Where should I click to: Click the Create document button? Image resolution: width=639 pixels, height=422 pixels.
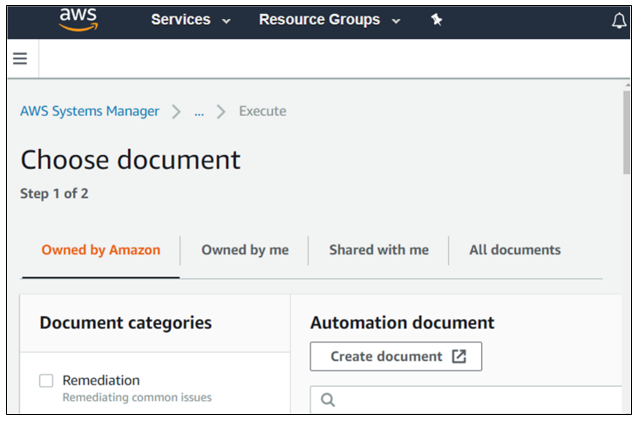pyautogui.click(x=396, y=356)
